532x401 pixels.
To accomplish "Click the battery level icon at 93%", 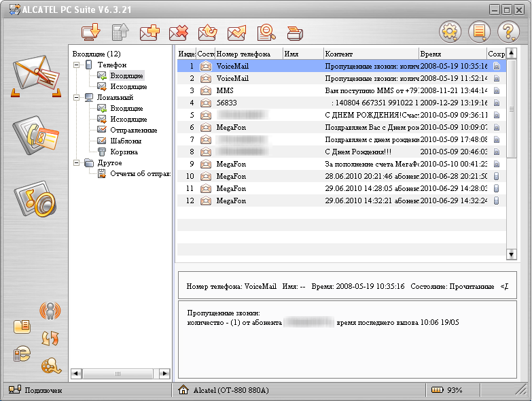I will pos(438,390).
